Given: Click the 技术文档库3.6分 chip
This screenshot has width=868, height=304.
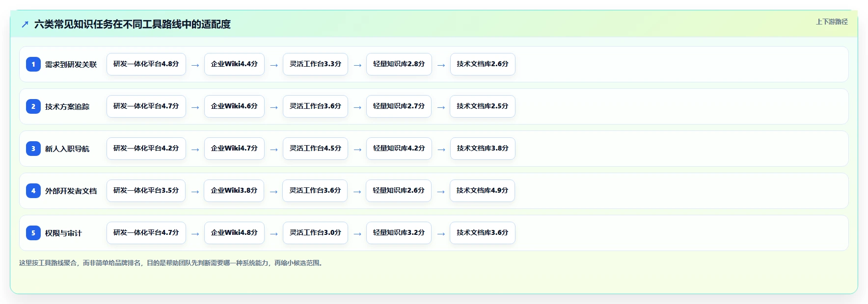Looking at the screenshot, I should (483, 233).
